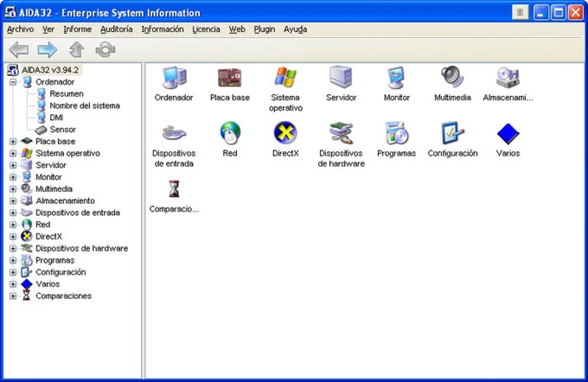Expand the Sistema operativo tree node
The height and width of the screenshot is (382, 588).
(x=13, y=153)
